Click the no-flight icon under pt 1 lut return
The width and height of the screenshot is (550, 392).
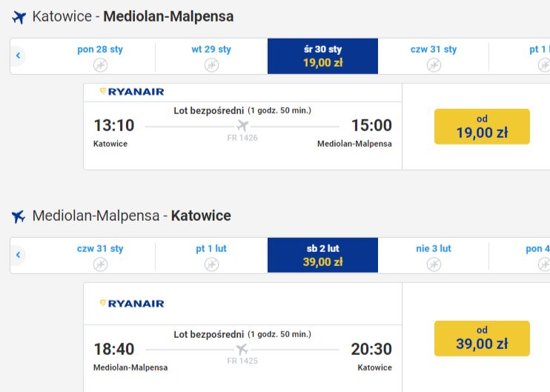(211, 265)
